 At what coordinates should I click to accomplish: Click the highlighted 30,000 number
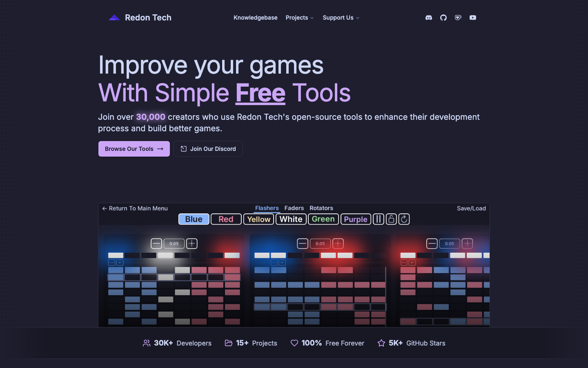[x=151, y=117]
